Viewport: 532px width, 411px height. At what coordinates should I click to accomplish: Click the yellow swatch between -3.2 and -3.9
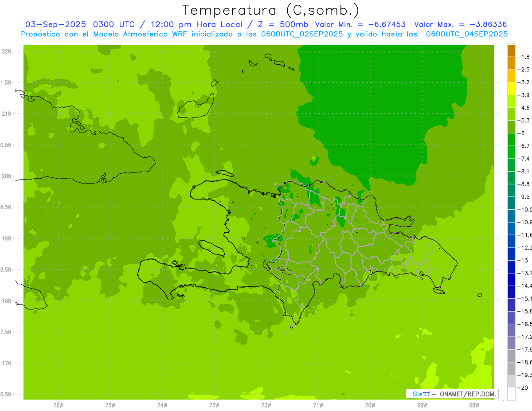511,89
